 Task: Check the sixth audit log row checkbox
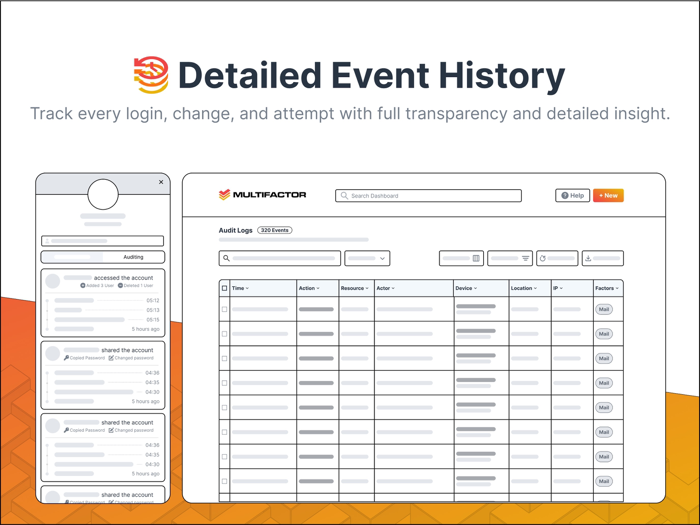225,432
